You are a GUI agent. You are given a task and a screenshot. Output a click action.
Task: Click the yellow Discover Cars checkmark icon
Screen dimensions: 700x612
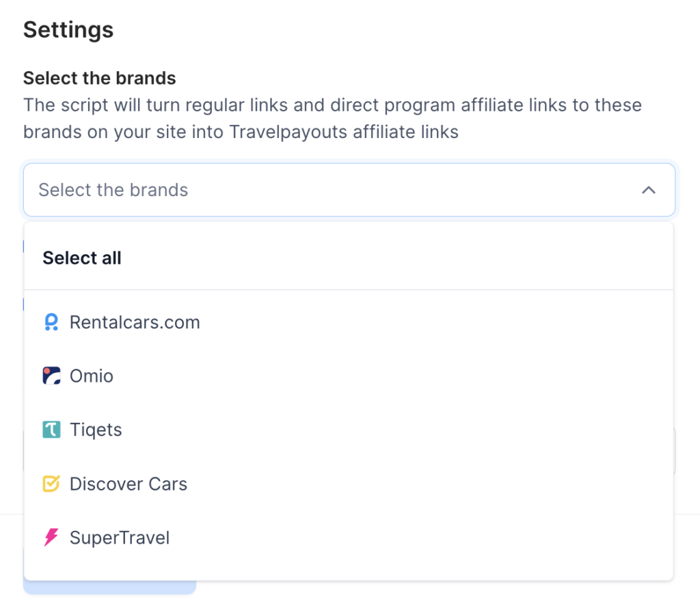pyautogui.click(x=51, y=484)
